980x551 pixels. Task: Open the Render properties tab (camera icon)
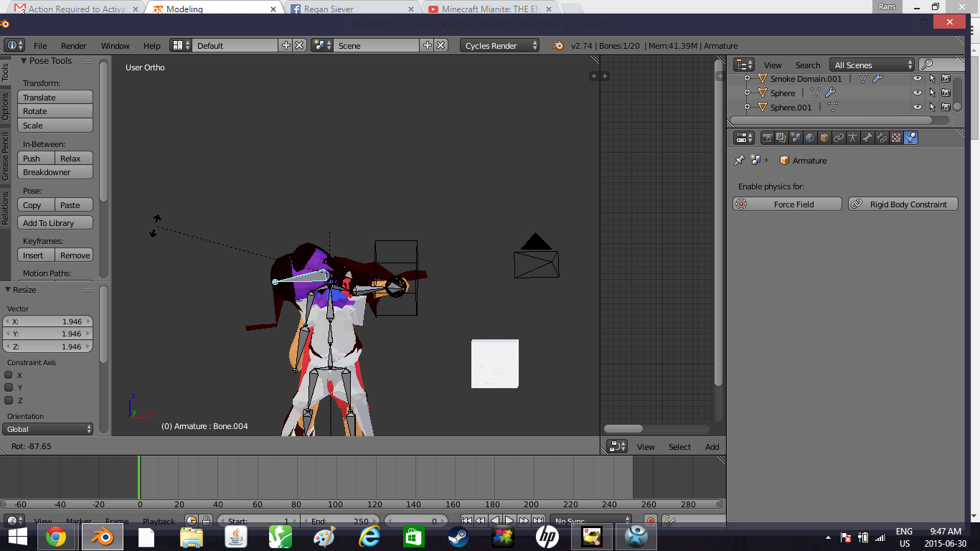click(767, 138)
